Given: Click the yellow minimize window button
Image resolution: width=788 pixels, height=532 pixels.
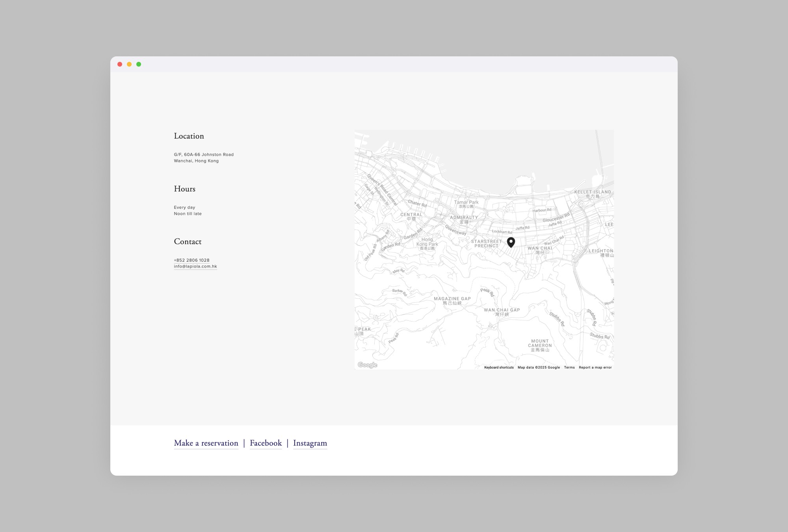Looking at the screenshot, I should click(129, 64).
